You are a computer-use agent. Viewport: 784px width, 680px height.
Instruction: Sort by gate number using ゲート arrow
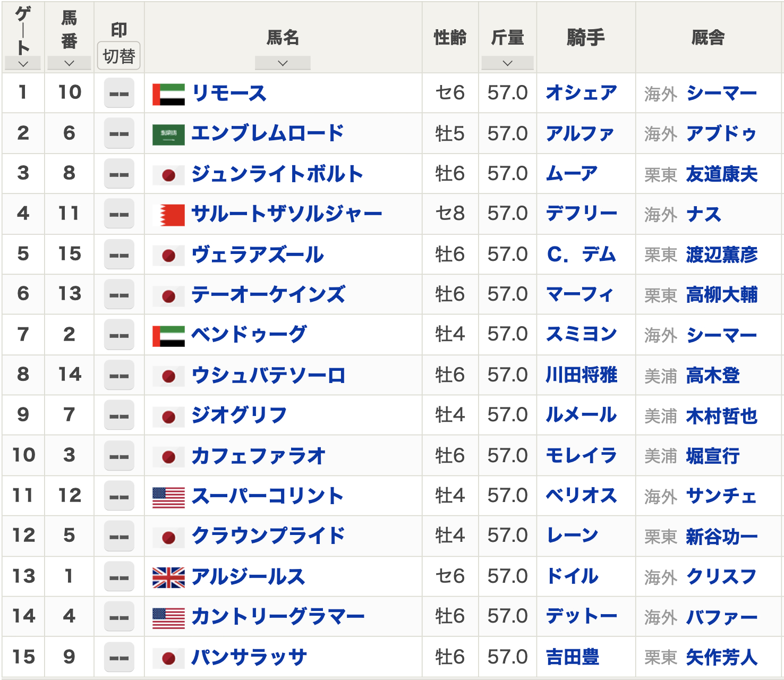[23, 64]
